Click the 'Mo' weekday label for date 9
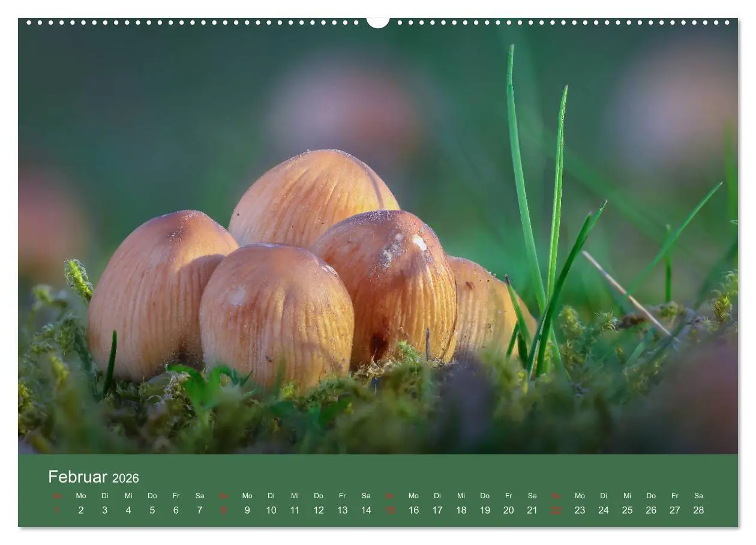This screenshot has height=545, width=756. pos(247,496)
